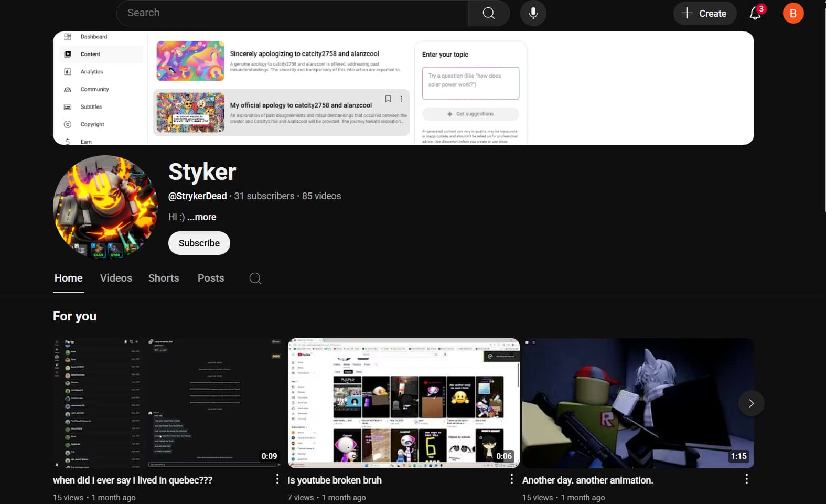This screenshot has width=826, height=504.
Task: Open options for 'Is youtube broken bruh'
Action: (x=512, y=479)
